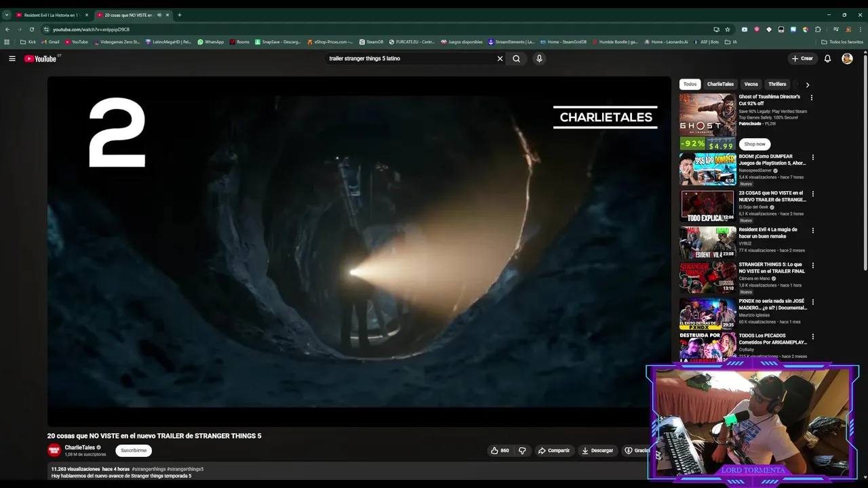Focus the YouTube search field with trailer stranger things

click(x=410, y=59)
